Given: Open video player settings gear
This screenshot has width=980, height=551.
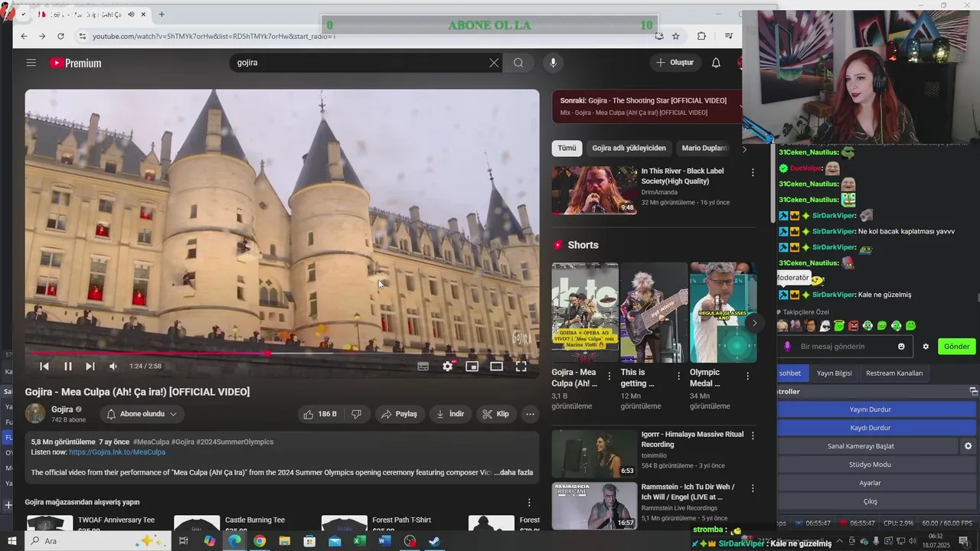Looking at the screenshot, I should [448, 367].
